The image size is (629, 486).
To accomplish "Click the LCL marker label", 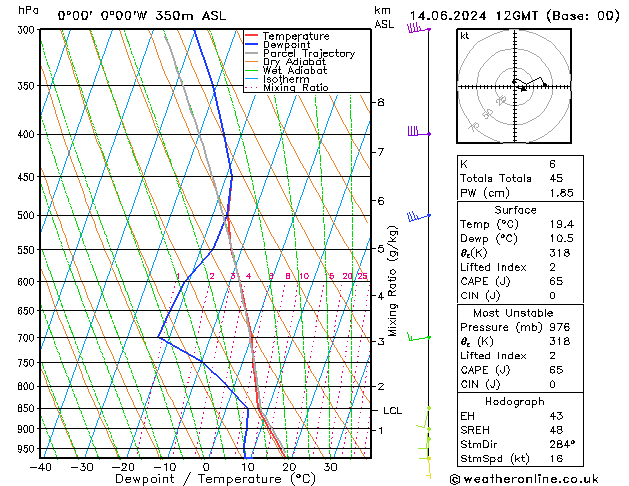I will click(392, 410).
